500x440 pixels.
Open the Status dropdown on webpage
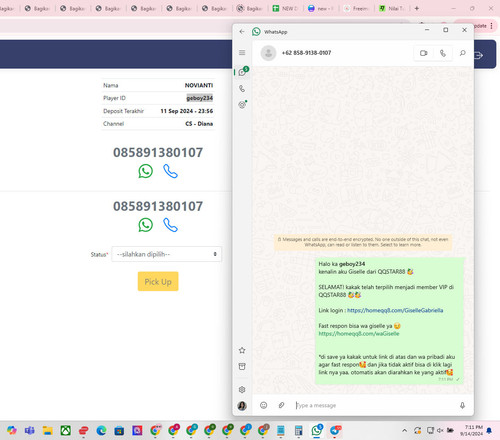click(167, 254)
